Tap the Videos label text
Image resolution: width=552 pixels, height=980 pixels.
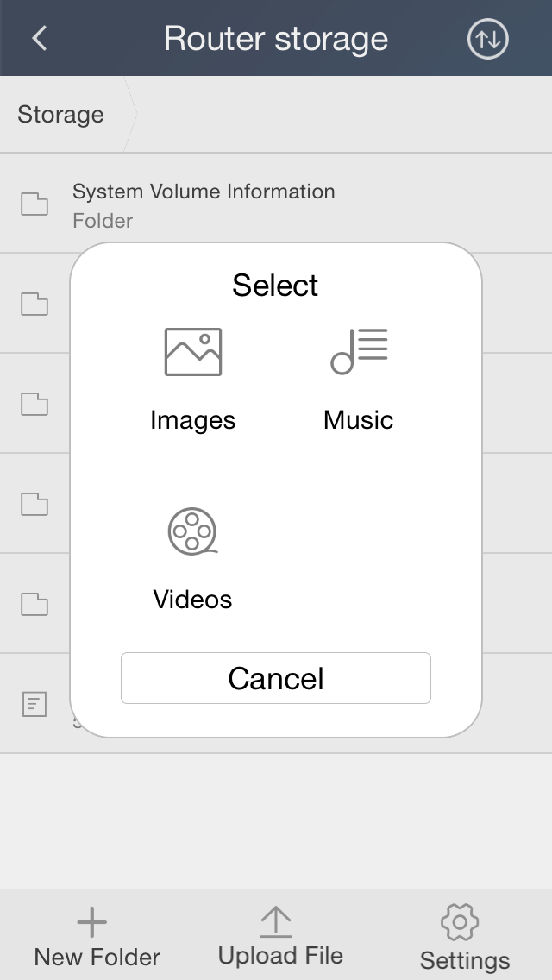point(192,600)
